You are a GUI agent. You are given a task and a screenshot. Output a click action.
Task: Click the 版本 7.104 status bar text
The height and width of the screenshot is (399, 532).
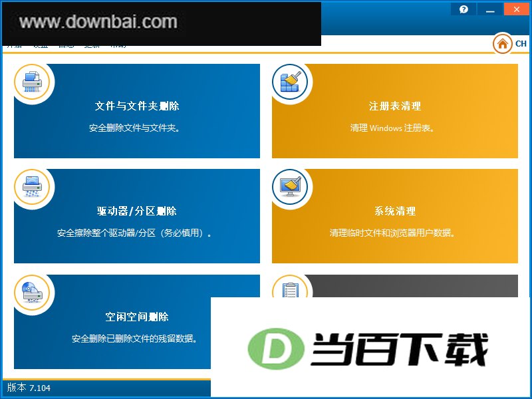pos(29,388)
